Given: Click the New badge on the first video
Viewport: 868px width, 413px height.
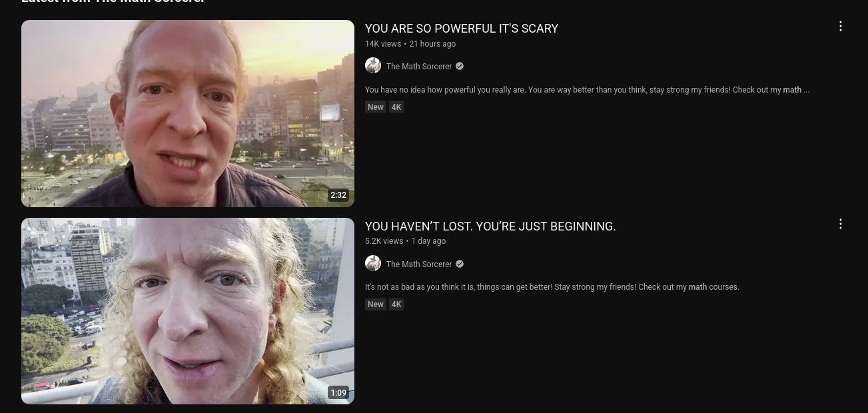Looking at the screenshot, I should coord(376,107).
